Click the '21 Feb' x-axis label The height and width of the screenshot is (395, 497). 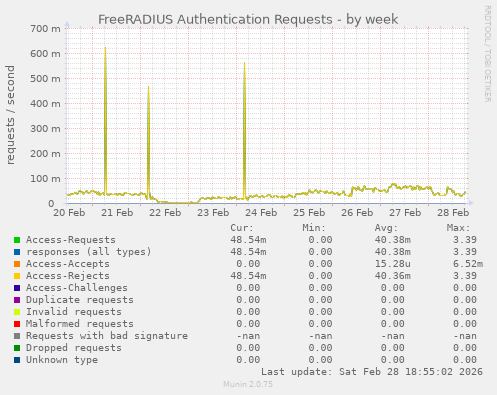pyautogui.click(x=117, y=212)
